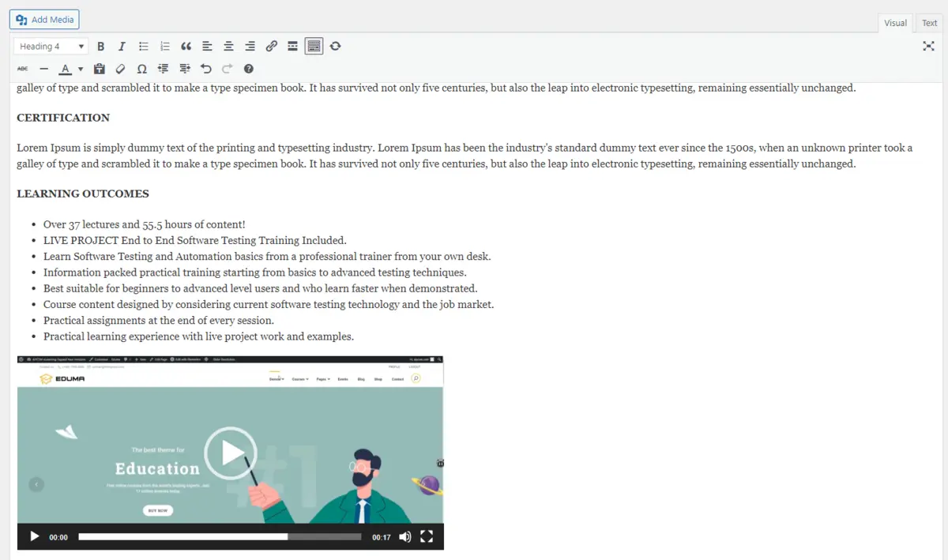Viewport: 948px width, 560px height.
Task: Switch to the Text editor tab
Action: coord(930,23)
